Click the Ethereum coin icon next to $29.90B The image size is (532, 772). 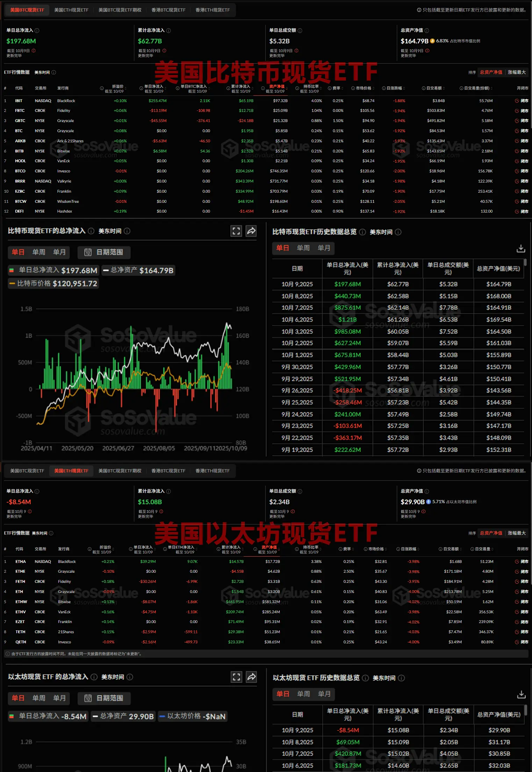[429, 502]
